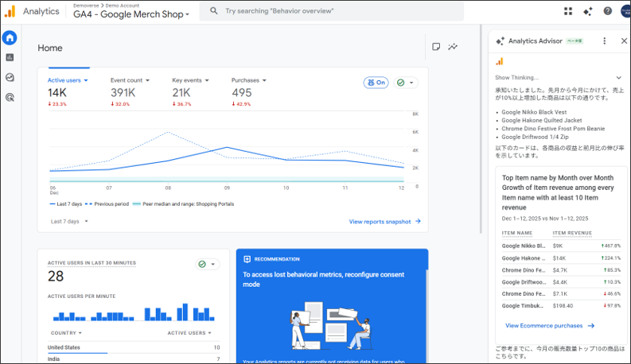Click the annotations note icon beside Home

436,47
